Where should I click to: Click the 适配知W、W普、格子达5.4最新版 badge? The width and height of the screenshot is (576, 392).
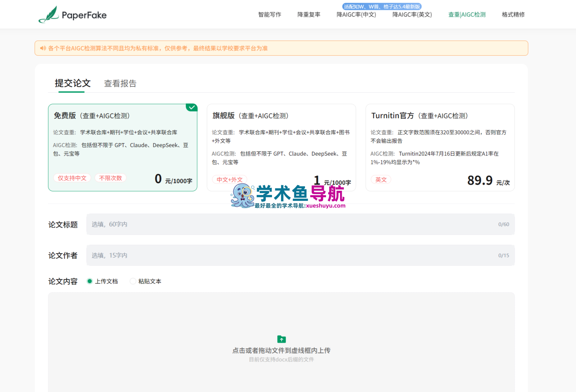point(382,7)
